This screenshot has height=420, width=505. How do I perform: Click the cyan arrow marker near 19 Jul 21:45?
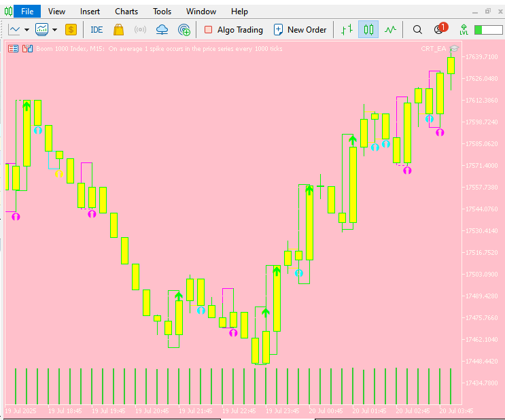pyautogui.click(x=201, y=311)
